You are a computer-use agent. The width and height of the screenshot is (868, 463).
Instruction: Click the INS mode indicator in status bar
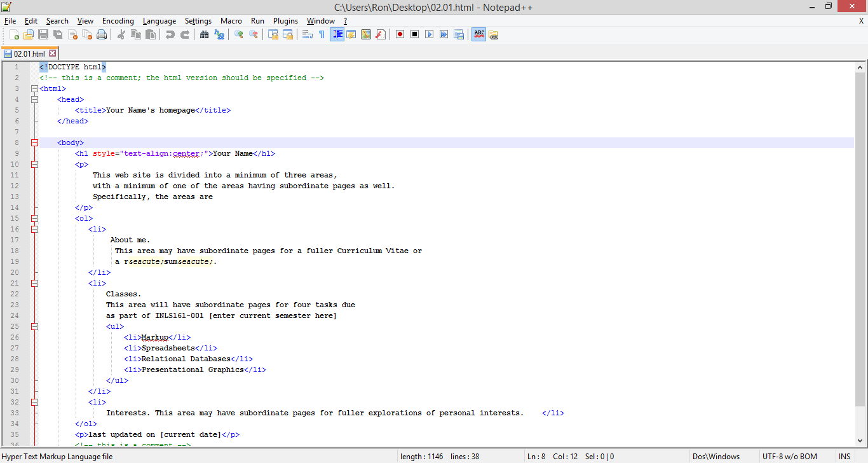coord(844,457)
